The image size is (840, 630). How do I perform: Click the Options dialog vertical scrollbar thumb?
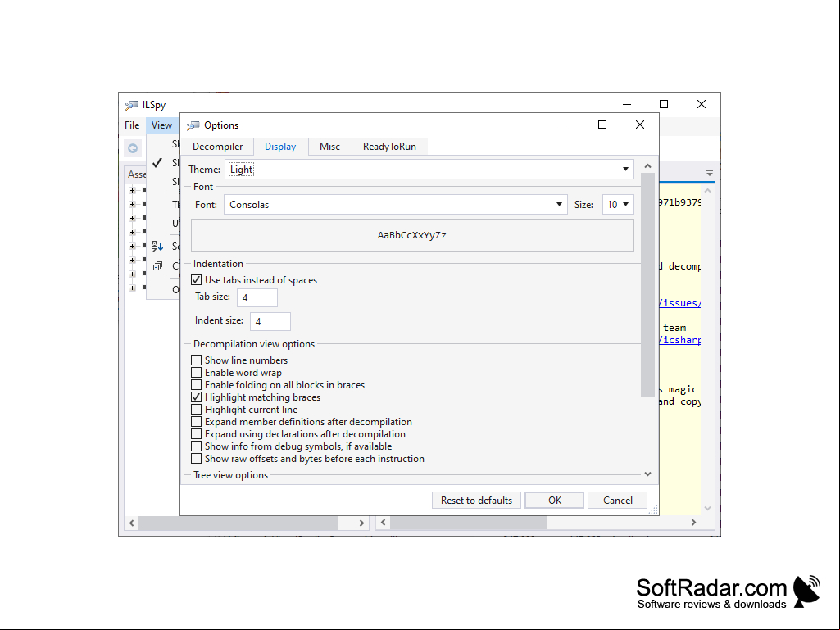647,285
